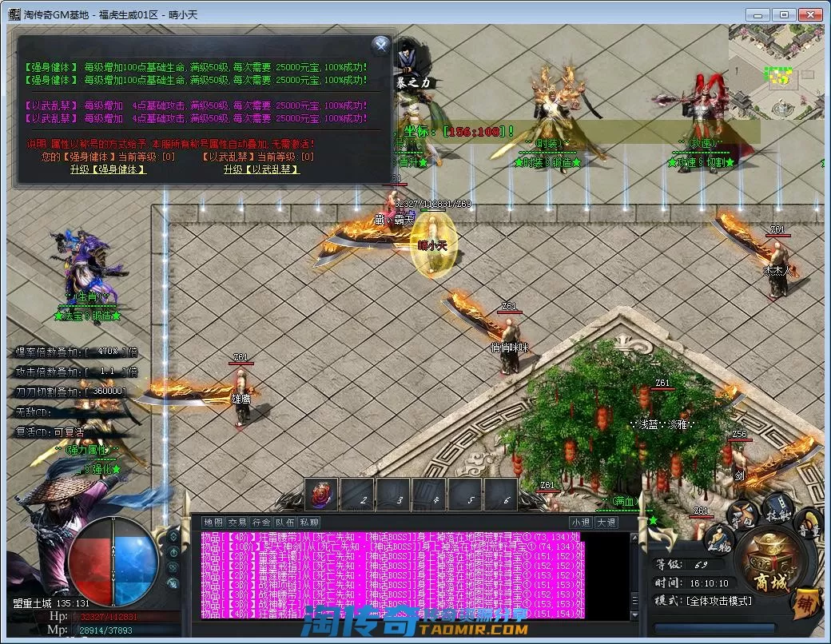Click the 小退 logout button
The width and height of the screenshot is (831, 644).
[582, 522]
